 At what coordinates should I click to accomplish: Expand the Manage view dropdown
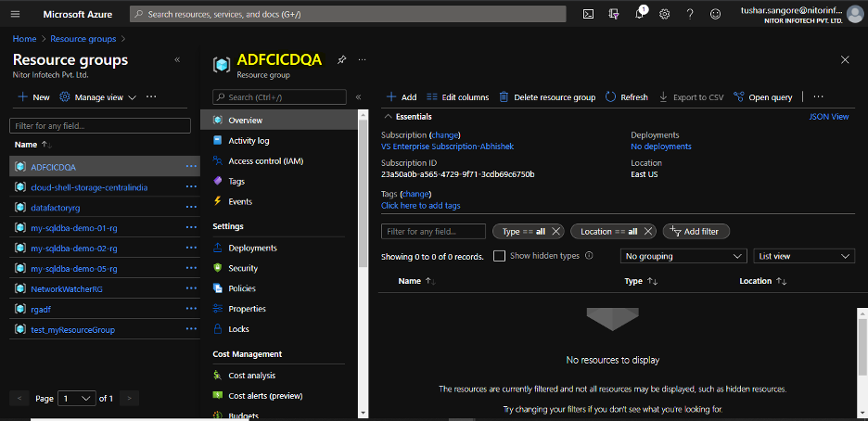[98, 96]
